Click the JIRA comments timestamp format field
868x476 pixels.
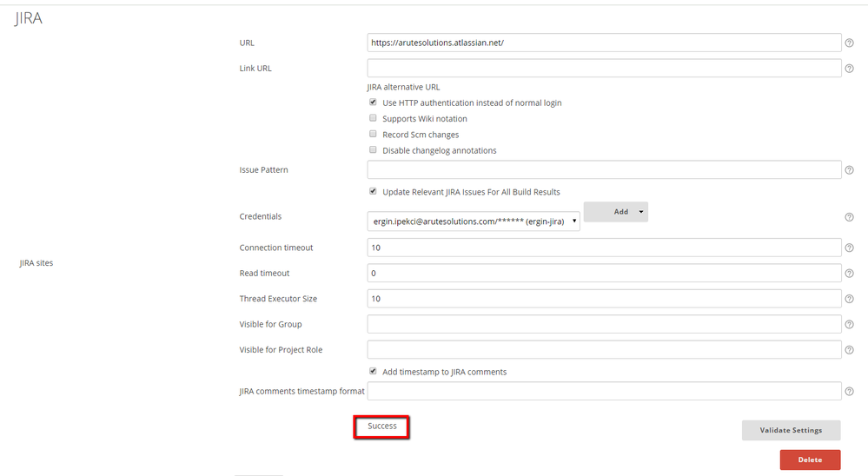click(604, 392)
